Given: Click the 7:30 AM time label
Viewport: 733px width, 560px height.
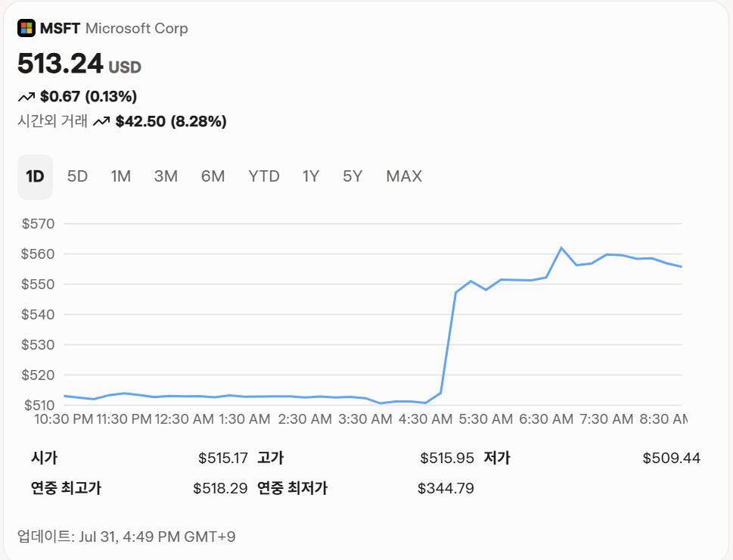Looking at the screenshot, I should [607, 418].
